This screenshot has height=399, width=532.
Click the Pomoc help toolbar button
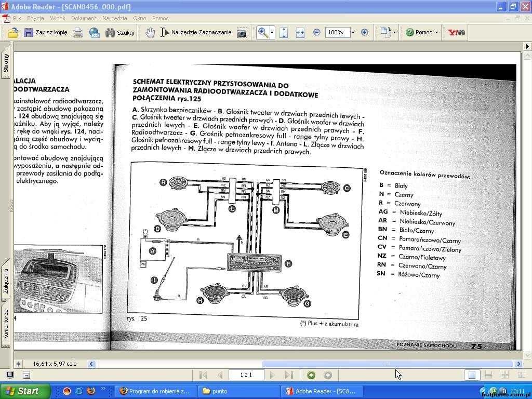point(419,33)
